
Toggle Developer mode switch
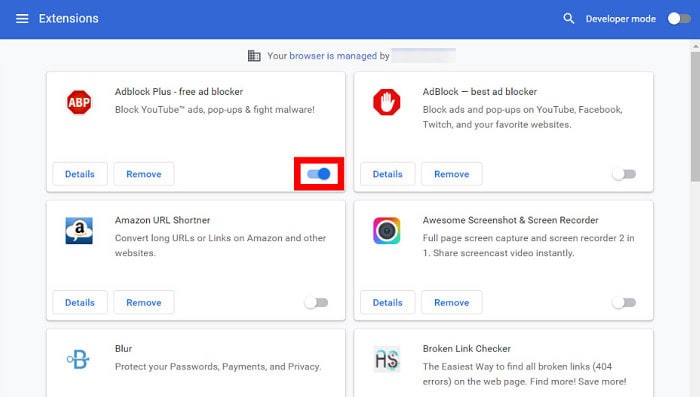(x=679, y=18)
